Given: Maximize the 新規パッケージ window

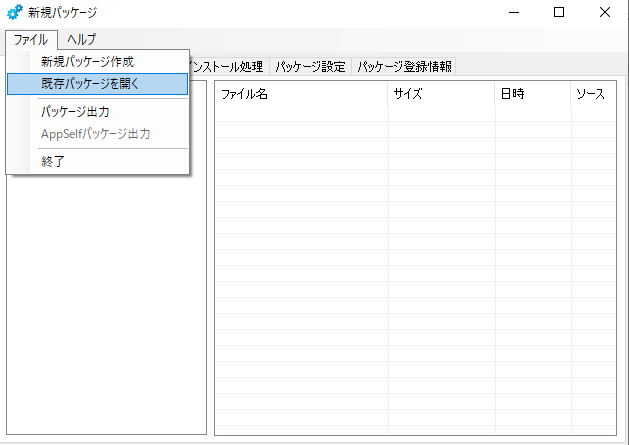Looking at the screenshot, I should 559,12.
